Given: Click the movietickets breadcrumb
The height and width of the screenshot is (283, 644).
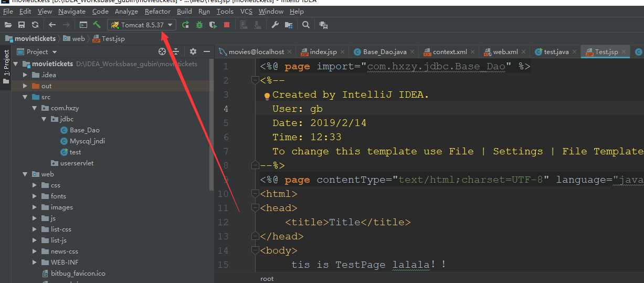Looking at the screenshot, I should (x=30, y=38).
